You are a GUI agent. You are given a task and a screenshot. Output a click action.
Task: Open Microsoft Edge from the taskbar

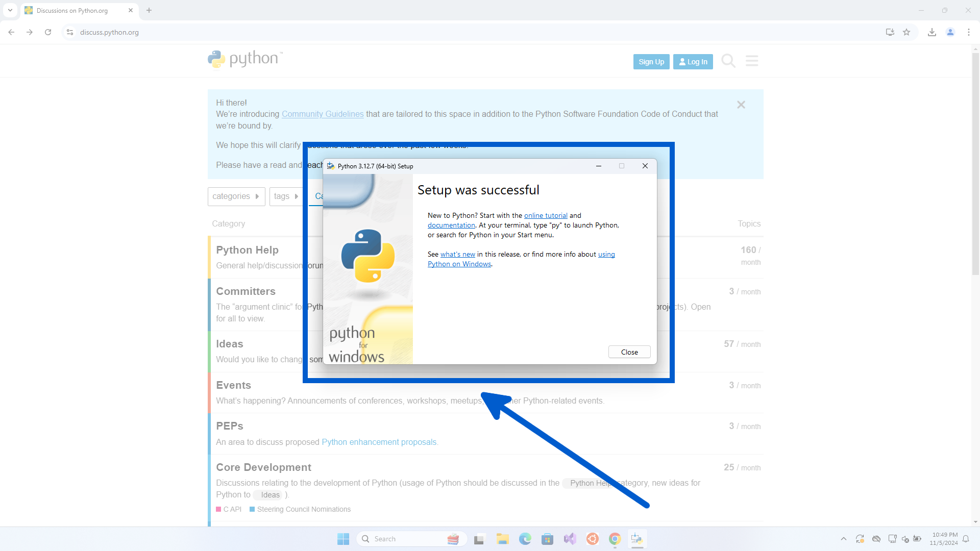[525, 538]
